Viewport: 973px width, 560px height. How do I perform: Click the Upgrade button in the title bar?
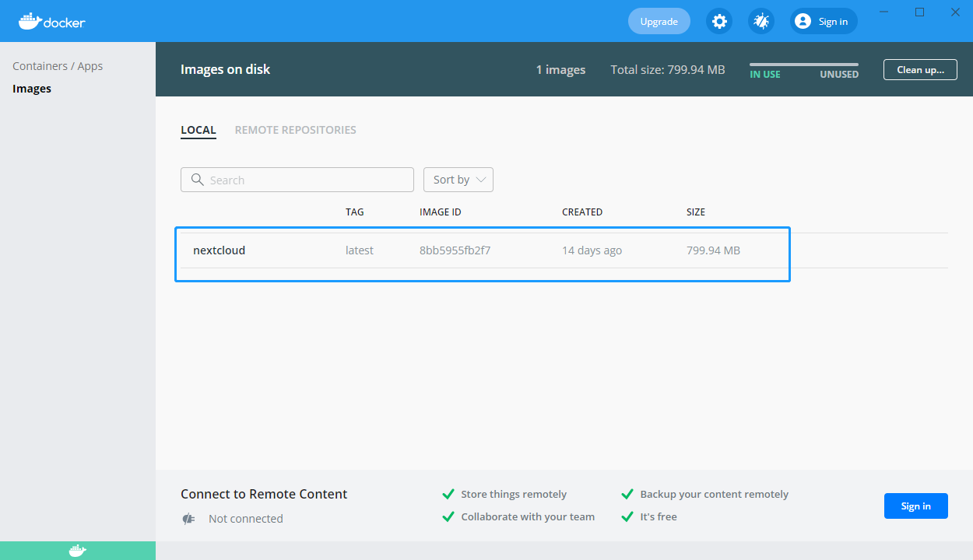(x=659, y=21)
